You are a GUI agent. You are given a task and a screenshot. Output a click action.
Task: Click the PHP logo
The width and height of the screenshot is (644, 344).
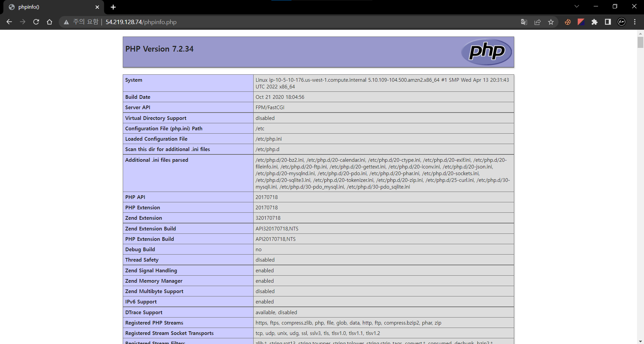pyautogui.click(x=487, y=52)
